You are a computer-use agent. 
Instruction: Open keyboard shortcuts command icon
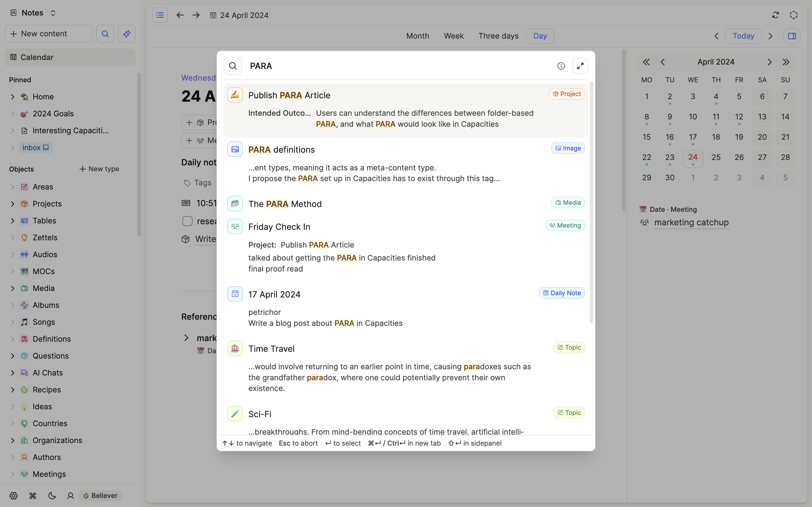(32, 496)
